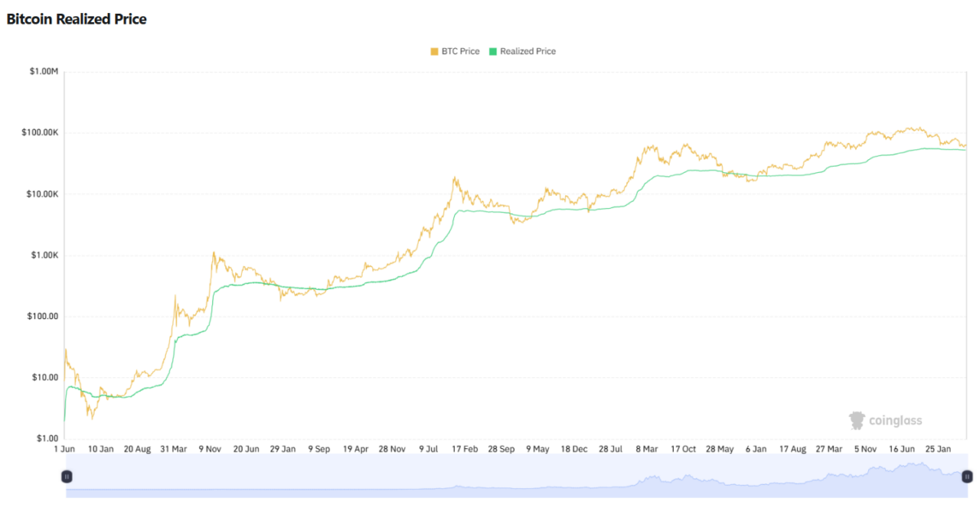Click the 1 Jun x-axis date
Screen dimensions: 980x511
click(x=65, y=449)
